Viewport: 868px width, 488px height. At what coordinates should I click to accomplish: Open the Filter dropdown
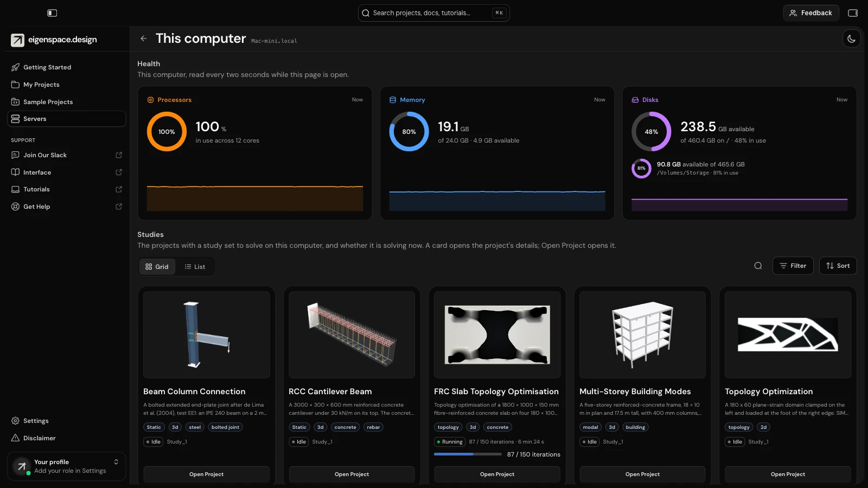pyautogui.click(x=793, y=266)
